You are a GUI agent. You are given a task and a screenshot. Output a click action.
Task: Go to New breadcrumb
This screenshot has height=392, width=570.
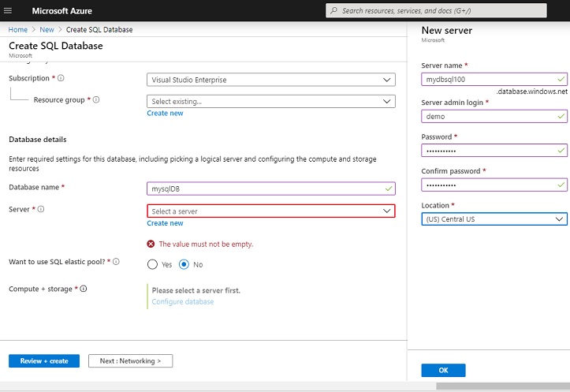tap(47, 30)
